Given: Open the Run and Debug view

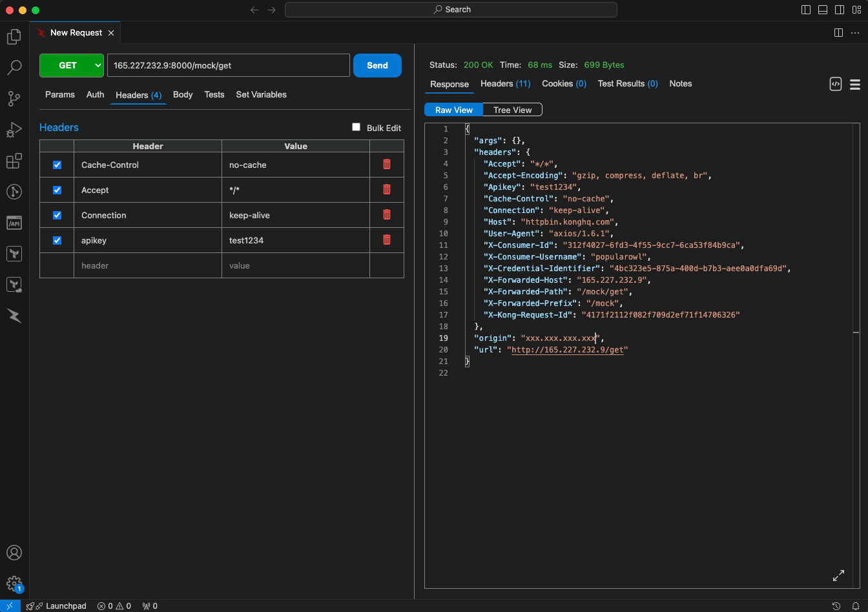Looking at the screenshot, I should coord(14,130).
